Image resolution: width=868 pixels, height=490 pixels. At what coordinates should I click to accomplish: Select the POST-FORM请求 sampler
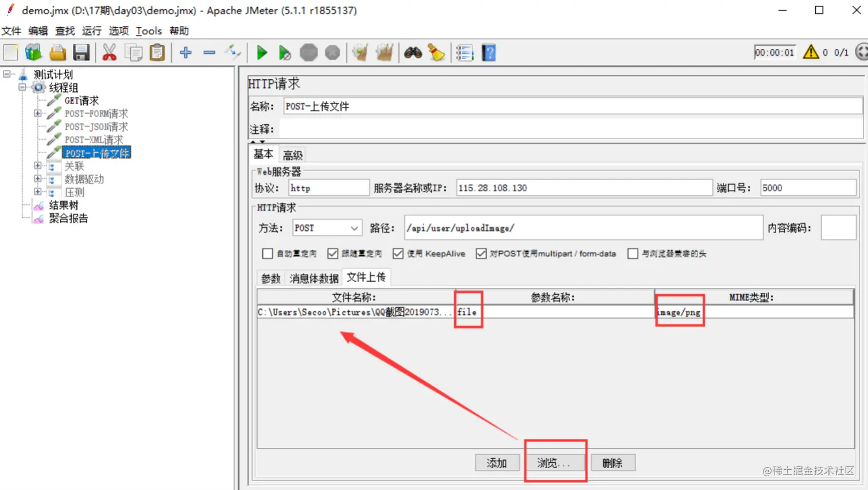96,114
